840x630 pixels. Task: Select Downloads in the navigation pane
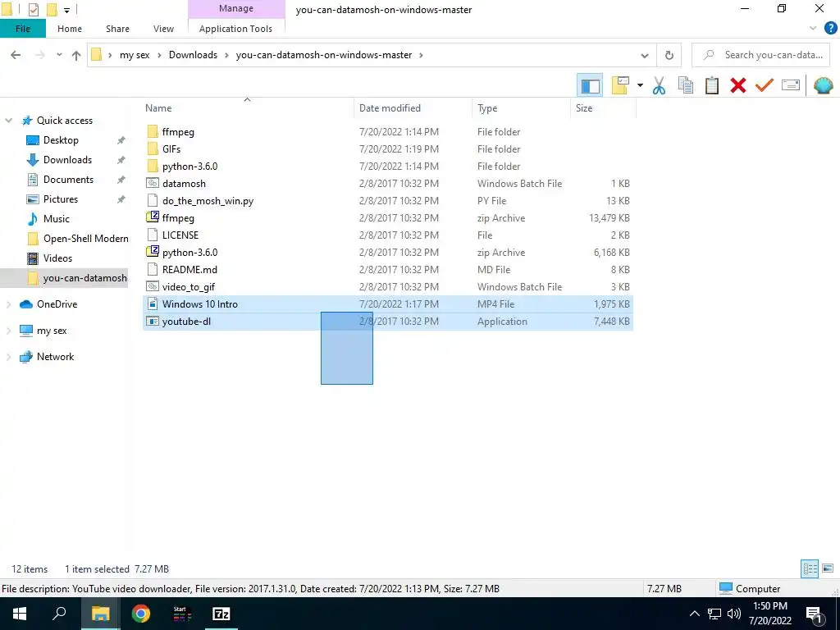[67, 160]
